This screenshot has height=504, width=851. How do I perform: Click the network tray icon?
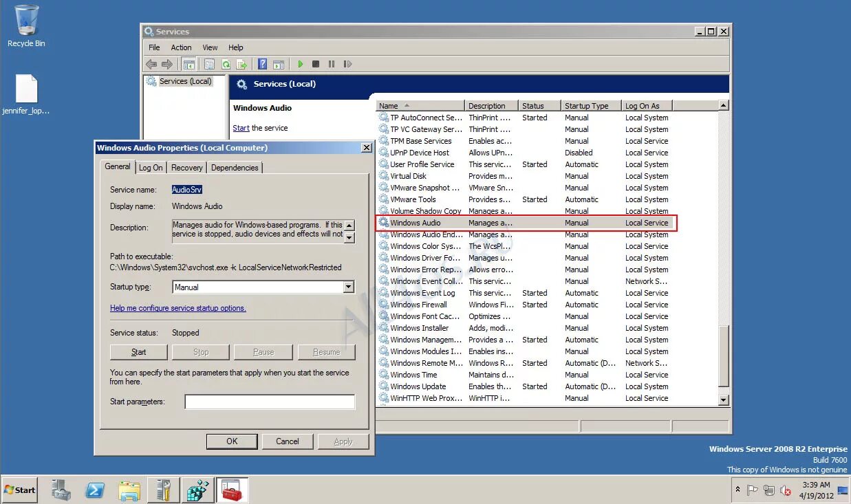768,490
